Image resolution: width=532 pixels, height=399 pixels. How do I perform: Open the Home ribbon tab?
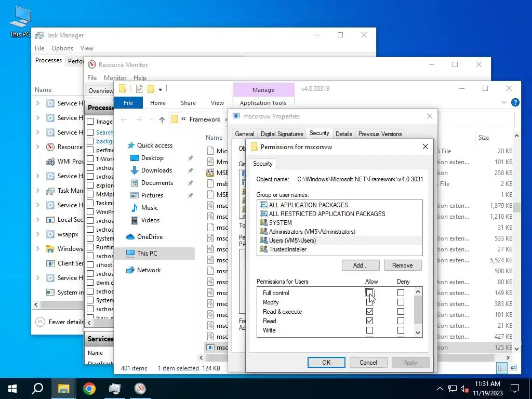pos(158,103)
